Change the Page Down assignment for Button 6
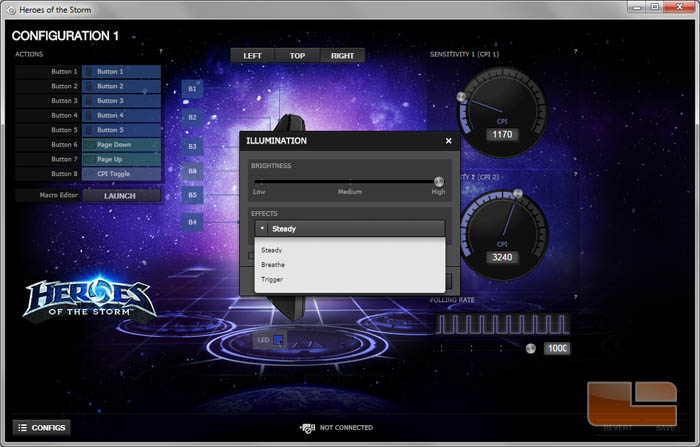 tap(121, 145)
